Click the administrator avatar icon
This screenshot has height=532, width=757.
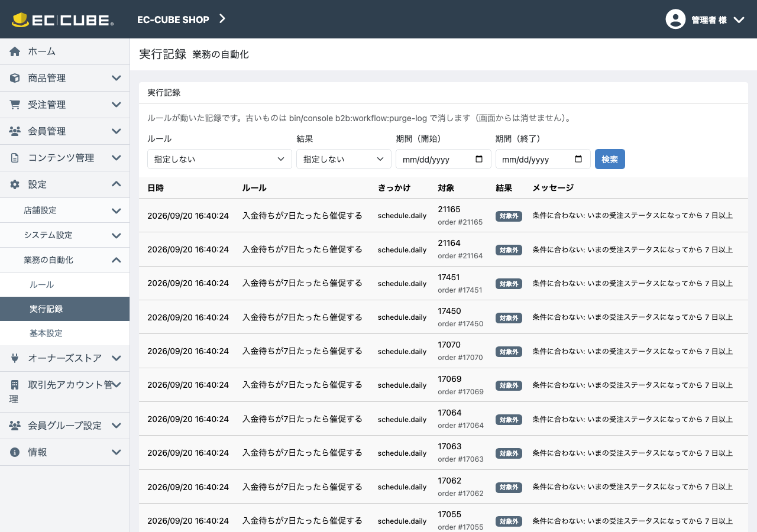coord(675,20)
